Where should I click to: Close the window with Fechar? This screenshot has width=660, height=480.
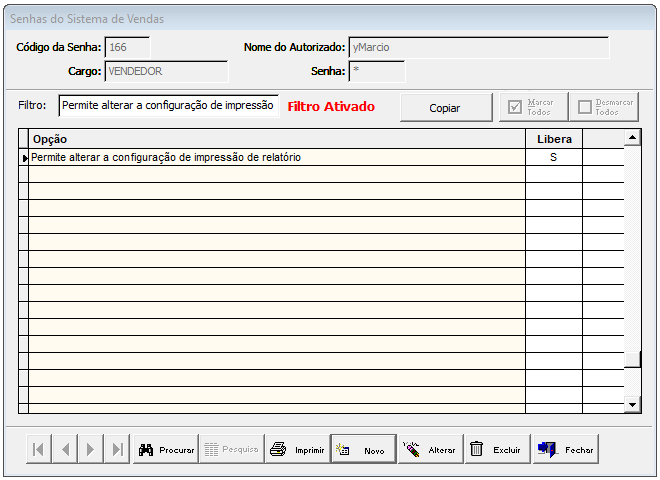point(566,450)
